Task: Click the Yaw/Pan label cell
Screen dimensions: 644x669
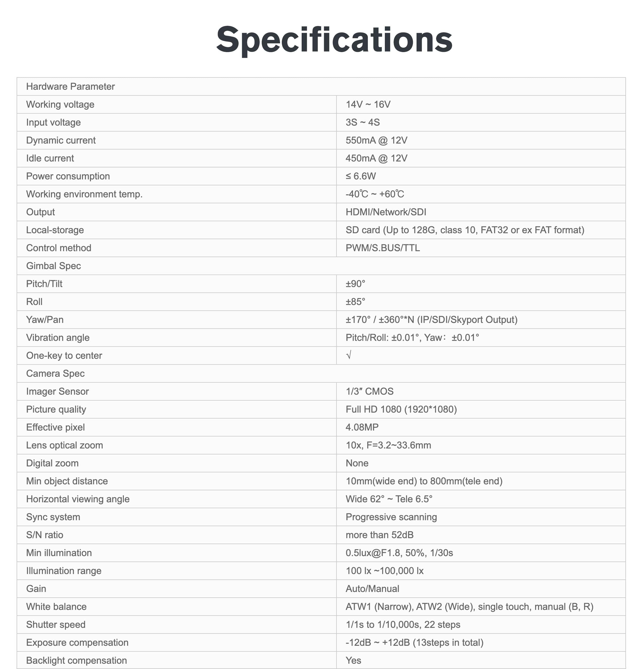Action: pos(45,320)
